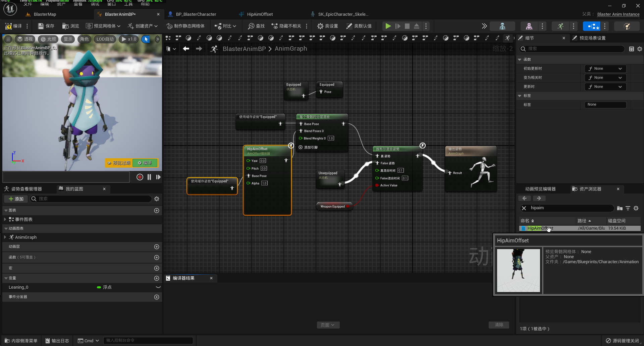Screen dimensions: 644x346
Task: Toggle 光照 lit view mode
Action: coord(48,39)
